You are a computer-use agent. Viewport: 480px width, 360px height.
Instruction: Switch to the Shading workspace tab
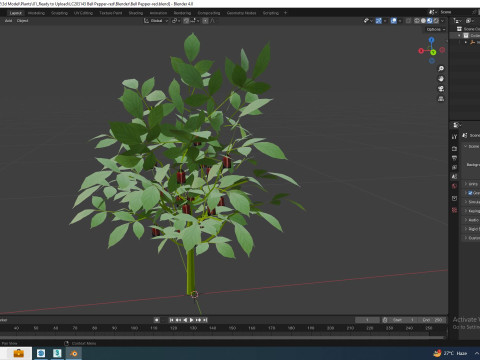pyautogui.click(x=136, y=13)
